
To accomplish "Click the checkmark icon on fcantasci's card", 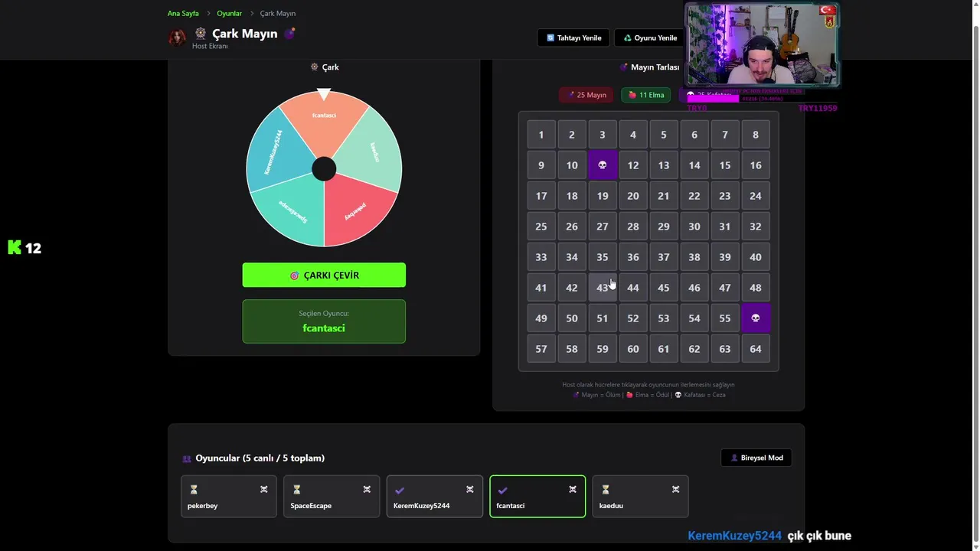I will coord(502,491).
